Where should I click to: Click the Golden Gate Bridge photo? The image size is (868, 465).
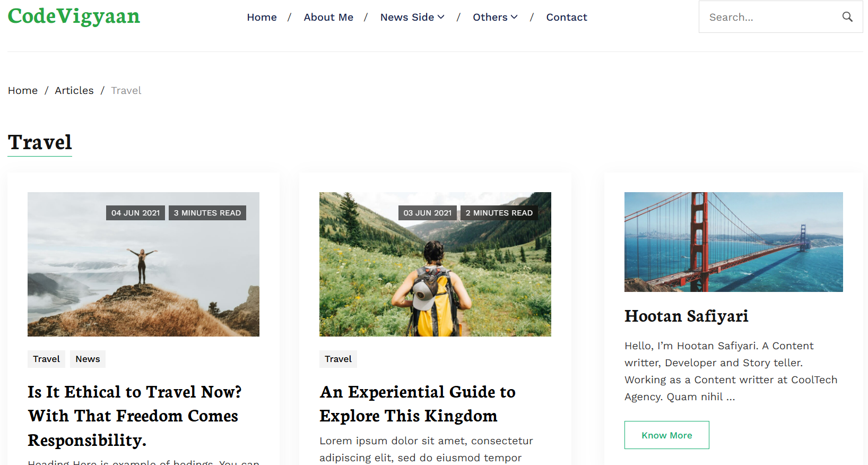tap(733, 242)
